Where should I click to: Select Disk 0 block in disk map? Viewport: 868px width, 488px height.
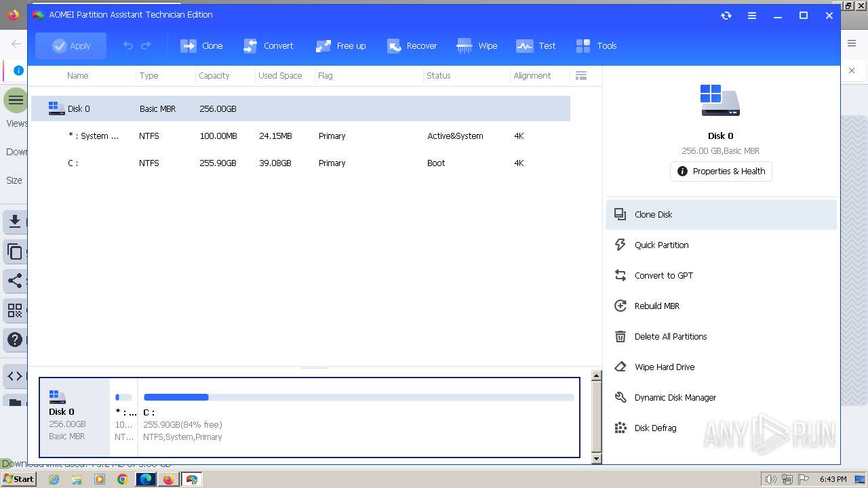(x=75, y=417)
